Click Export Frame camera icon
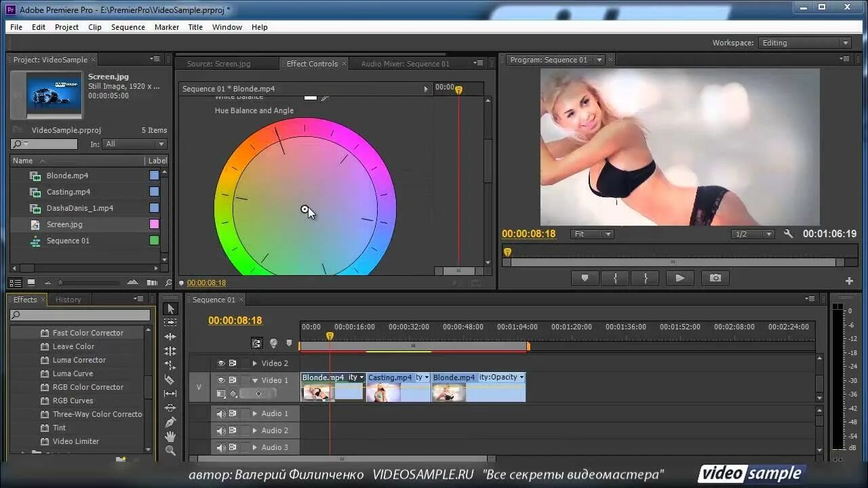Image resolution: width=868 pixels, height=488 pixels. 715,278
